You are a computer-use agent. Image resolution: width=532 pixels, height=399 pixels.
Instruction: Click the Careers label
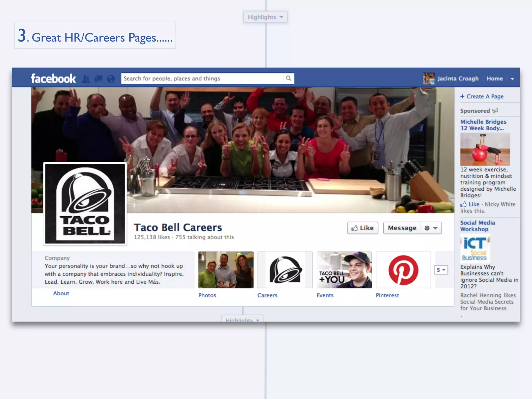pos(267,295)
